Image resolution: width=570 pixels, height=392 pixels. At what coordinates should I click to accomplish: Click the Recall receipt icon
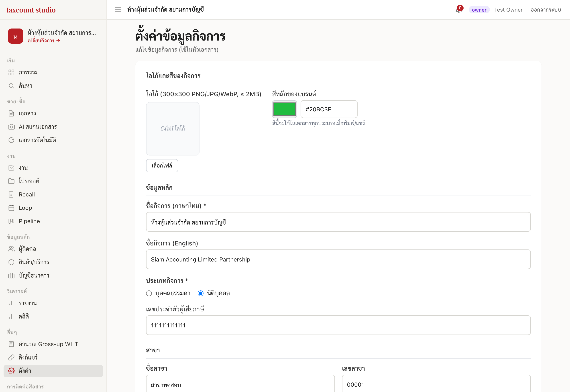coord(11,194)
